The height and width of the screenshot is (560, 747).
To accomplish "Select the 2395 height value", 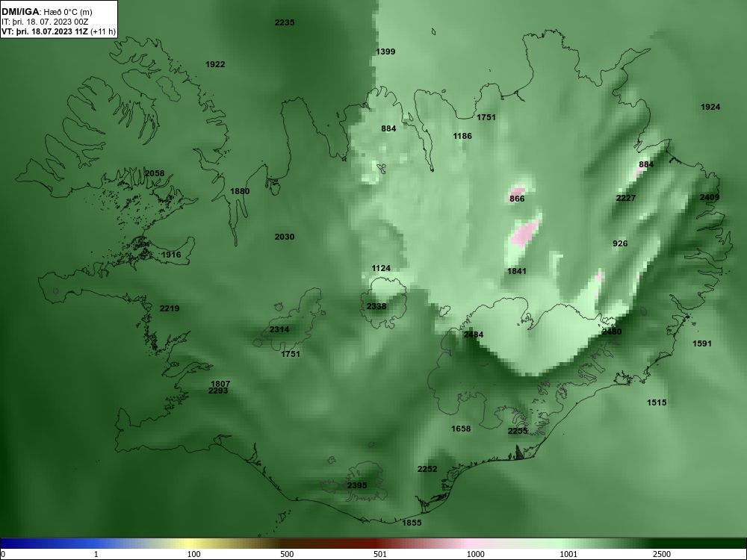I will pyautogui.click(x=357, y=485).
